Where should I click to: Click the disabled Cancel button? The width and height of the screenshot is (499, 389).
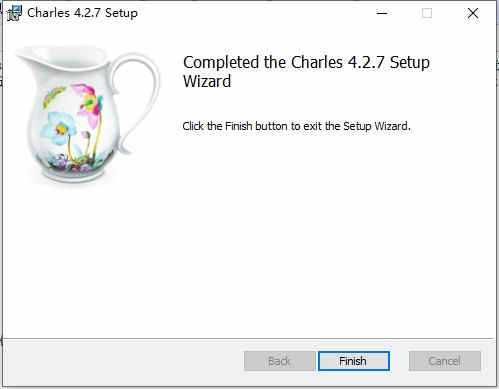pyautogui.click(x=445, y=361)
